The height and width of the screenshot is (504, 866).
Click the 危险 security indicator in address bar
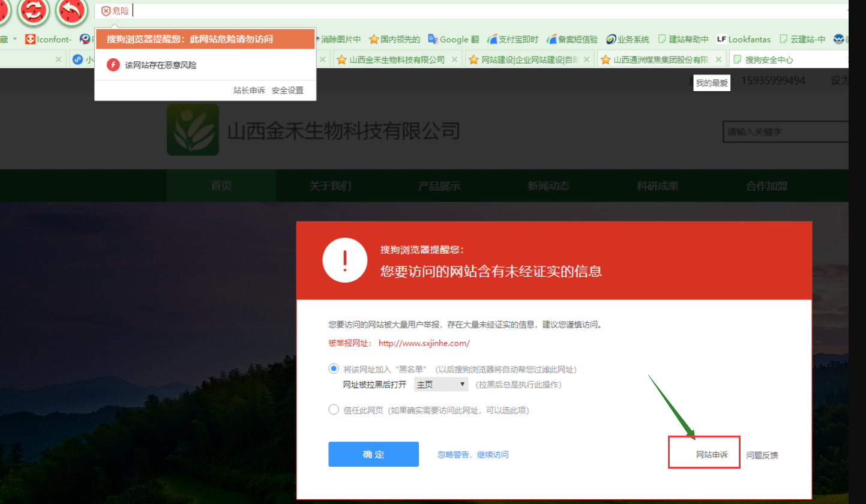[115, 11]
